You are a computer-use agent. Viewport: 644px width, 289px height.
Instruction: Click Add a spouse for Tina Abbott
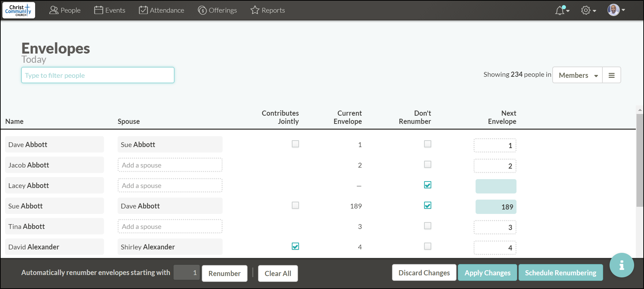click(x=170, y=226)
